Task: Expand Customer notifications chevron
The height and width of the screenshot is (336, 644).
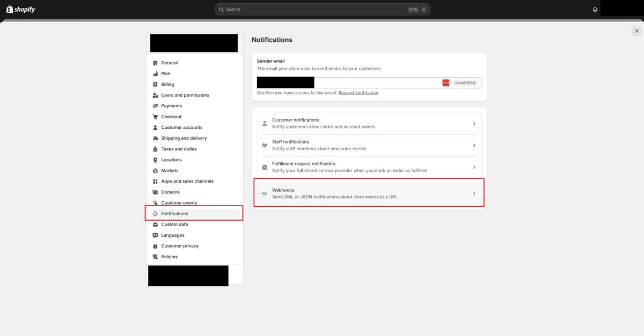Action: pyautogui.click(x=474, y=123)
